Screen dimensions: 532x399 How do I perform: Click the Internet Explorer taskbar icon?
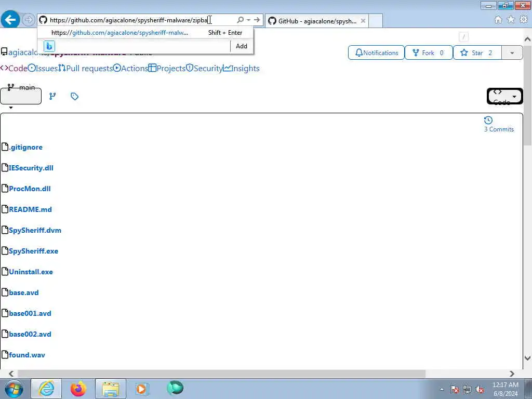point(46,389)
